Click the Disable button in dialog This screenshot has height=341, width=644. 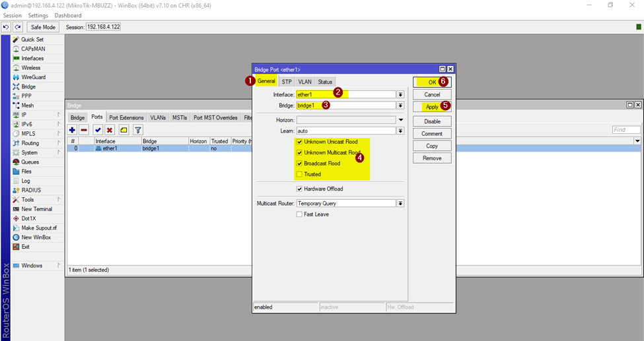[x=432, y=121]
